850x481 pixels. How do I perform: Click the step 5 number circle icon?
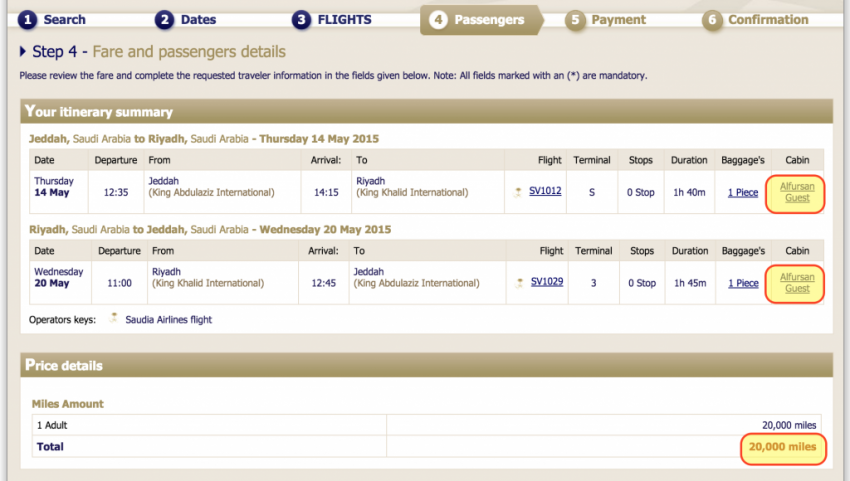[575, 20]
